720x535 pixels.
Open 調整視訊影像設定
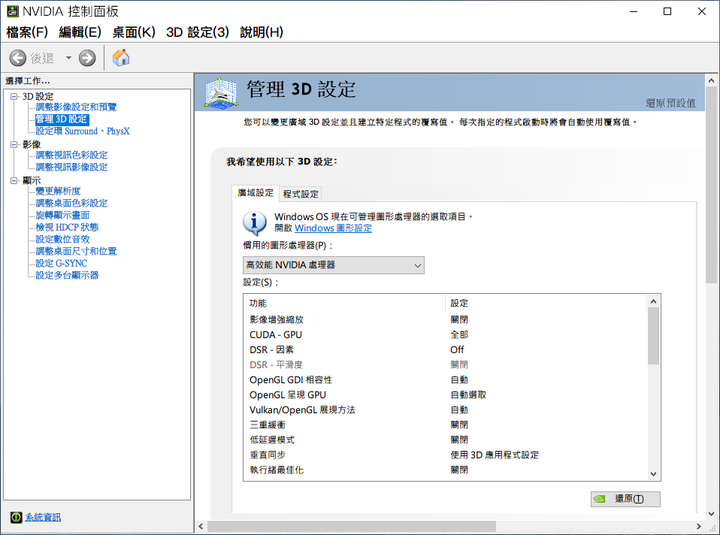pos(72,167)
